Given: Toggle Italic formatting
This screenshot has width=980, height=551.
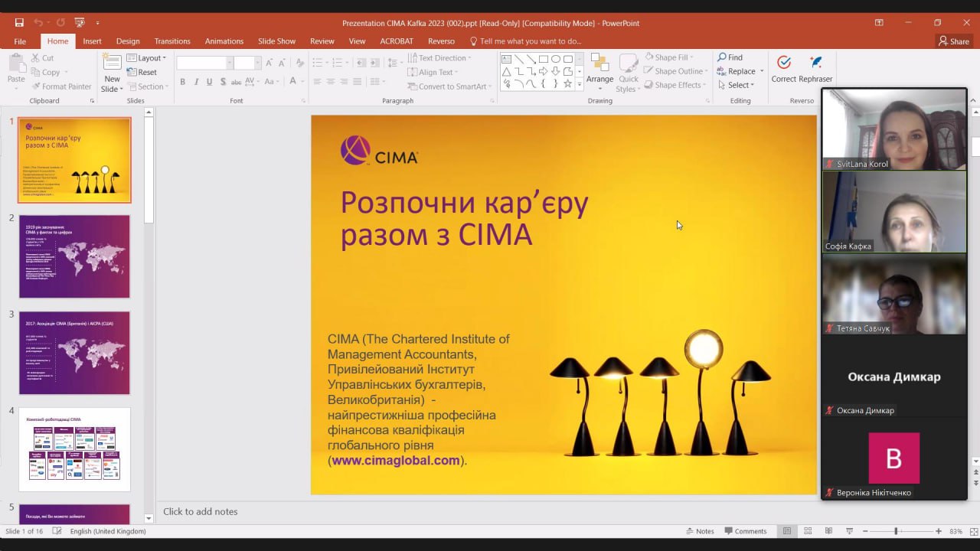Looking at the screenshot, I should pos(196,82).
